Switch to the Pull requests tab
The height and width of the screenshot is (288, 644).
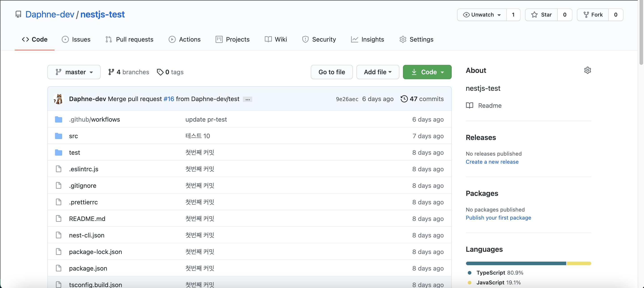coord(129,39)
